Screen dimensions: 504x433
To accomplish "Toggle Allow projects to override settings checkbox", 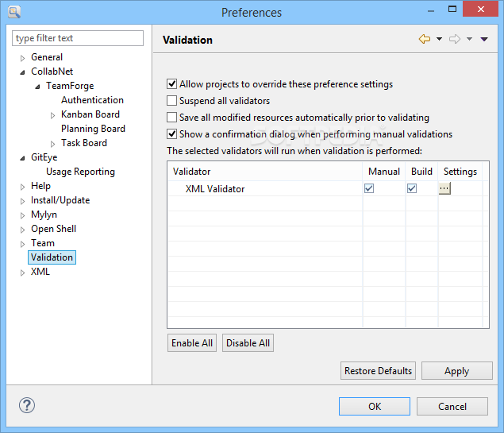I will point(172,84).
